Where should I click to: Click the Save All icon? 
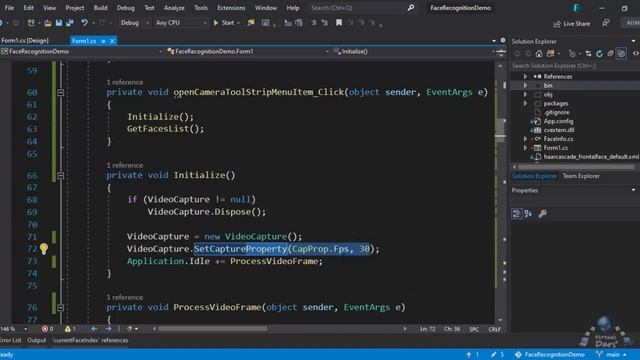point(70,23)
